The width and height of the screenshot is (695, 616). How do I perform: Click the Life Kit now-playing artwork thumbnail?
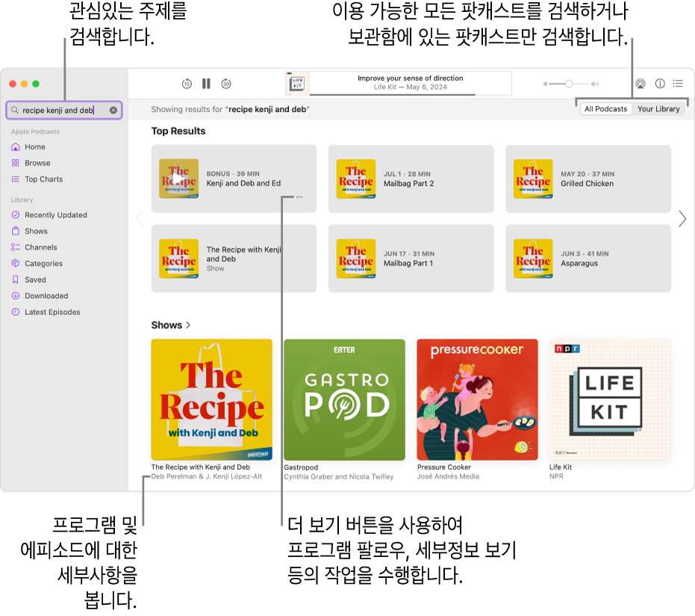(297, 84)
